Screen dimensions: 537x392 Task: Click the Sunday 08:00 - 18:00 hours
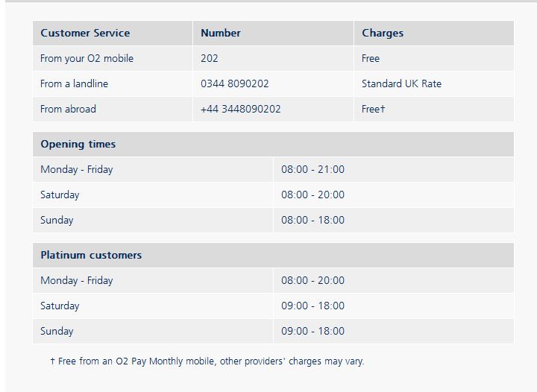pos(313,220)
